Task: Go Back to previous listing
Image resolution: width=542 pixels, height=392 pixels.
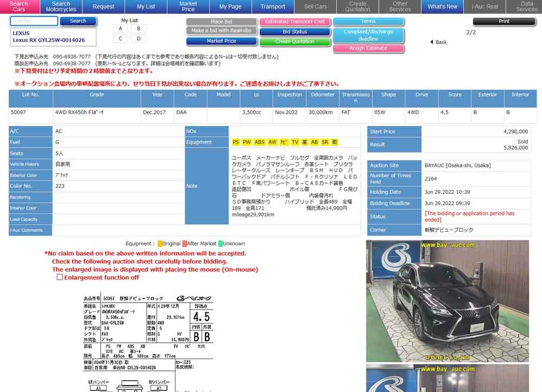Action: (x=438, y=42)
